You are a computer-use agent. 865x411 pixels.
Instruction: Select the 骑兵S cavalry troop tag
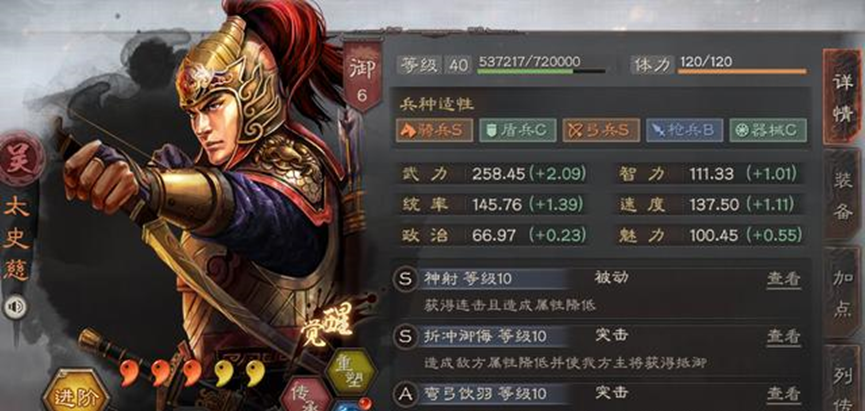434,130
